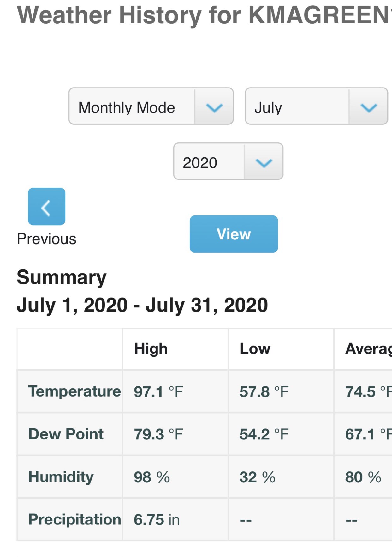The image size is (392, 557).
Task: Click the Previous month arrow icon
Action: pyautogui.click(x=46, y=206)
